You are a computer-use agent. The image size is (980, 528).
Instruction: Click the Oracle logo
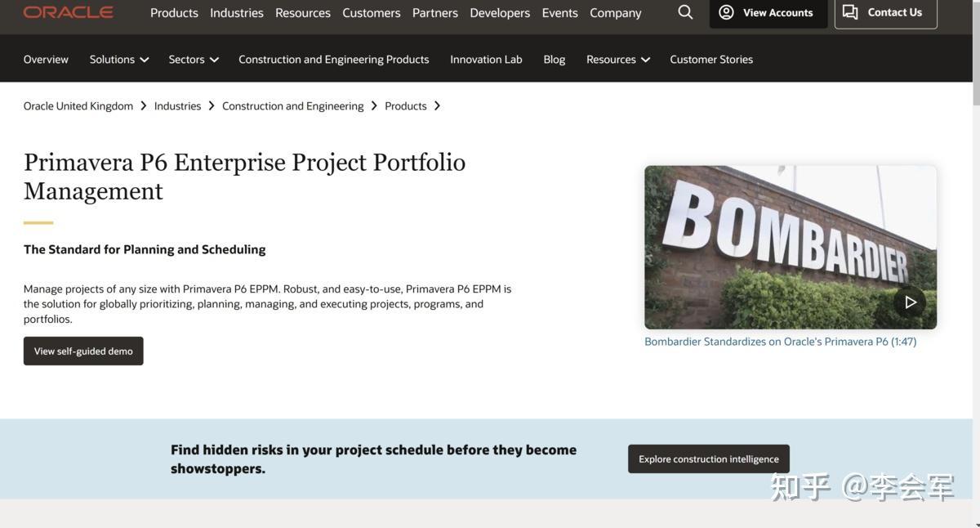pyautogui.click(x=68, y=12)
